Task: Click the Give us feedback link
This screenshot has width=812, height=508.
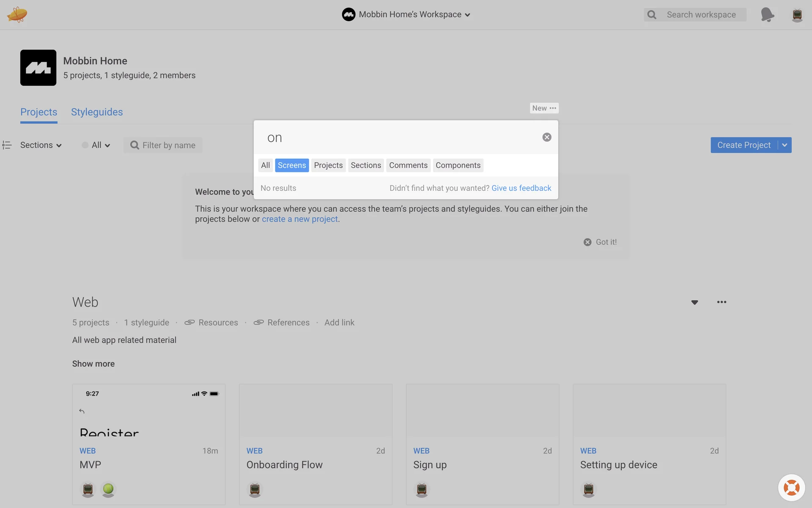Action: tap(521, 188)
